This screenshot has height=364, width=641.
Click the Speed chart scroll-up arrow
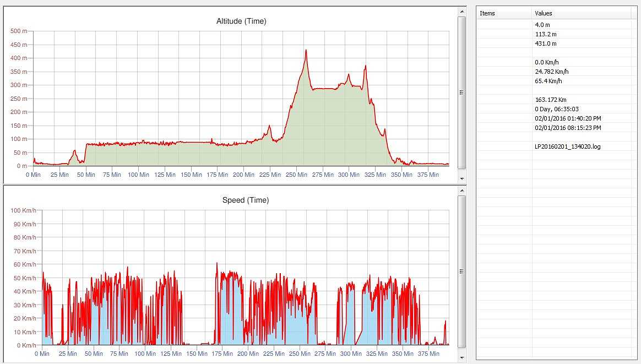tap(462, 191)
